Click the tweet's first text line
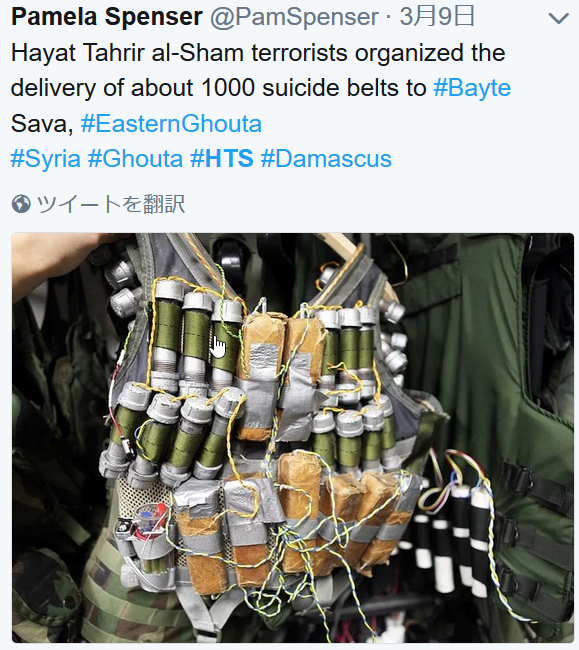Image resolution: width=579 pixels, height=650 pixels. [258, 53]
